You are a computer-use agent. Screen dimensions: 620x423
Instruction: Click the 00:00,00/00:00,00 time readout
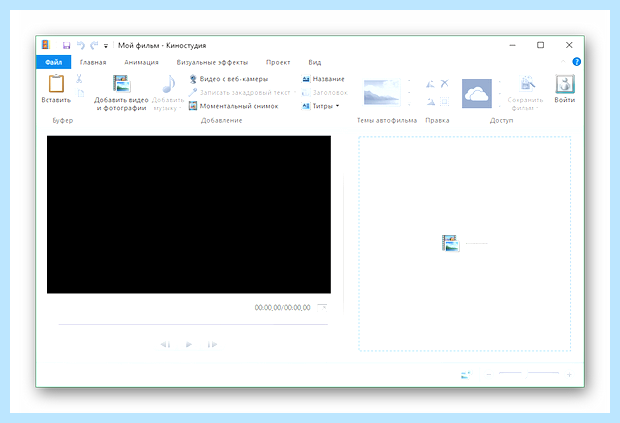coord(282,308)
